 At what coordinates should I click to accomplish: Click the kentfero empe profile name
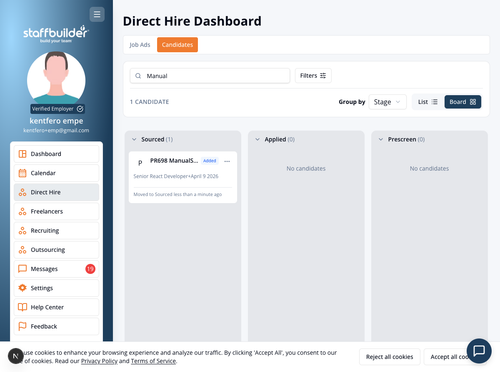click(56, 121)
